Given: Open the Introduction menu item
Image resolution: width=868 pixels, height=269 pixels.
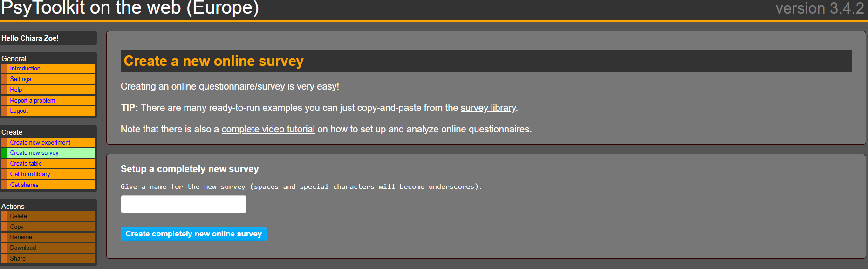Looking at the screenshot, I should tap(25, 69).
